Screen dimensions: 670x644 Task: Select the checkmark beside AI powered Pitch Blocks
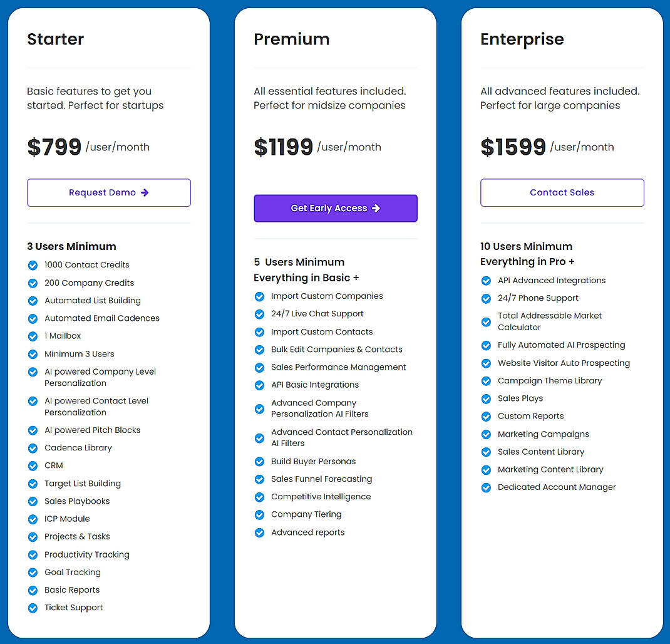[33, 430]
